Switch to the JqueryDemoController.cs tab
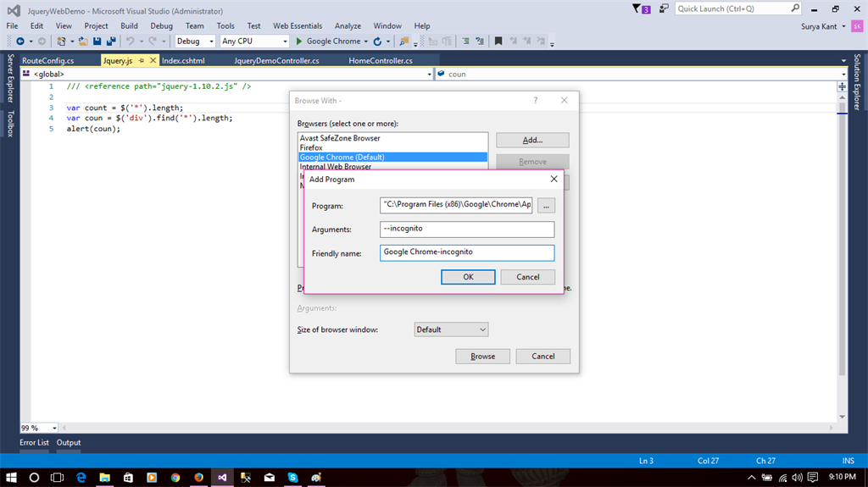The image size is (868, 487). point(276,60)
